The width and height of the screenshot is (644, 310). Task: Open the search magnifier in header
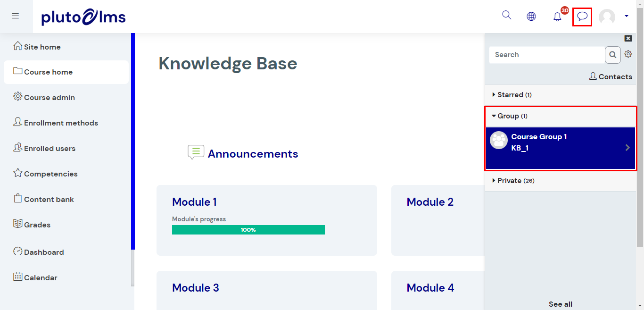tap(507, 15)
